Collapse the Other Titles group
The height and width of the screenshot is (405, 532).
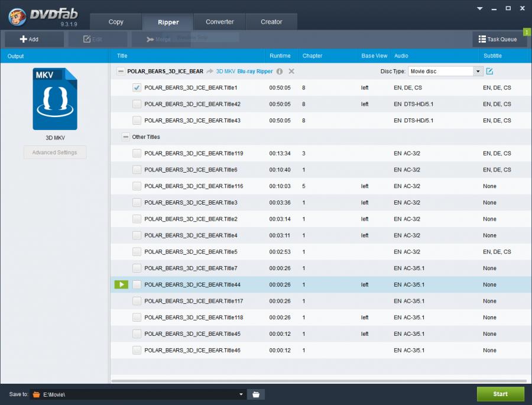pos(125,137)
